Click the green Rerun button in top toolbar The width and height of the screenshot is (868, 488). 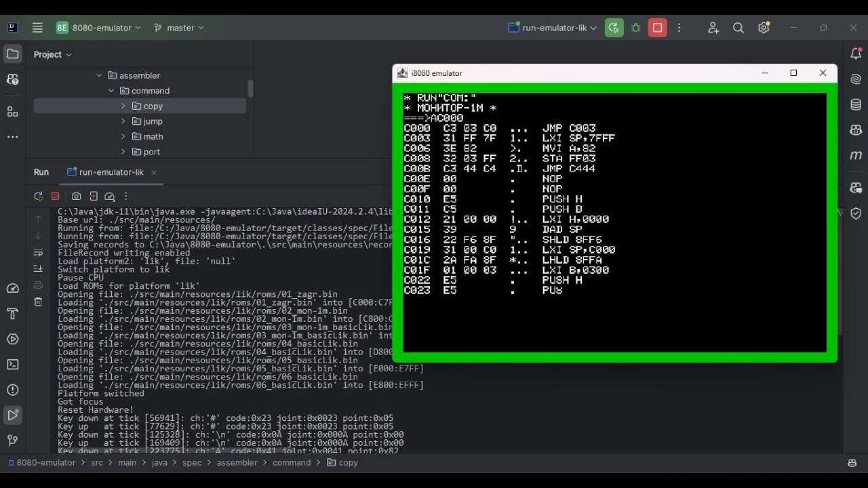[x=614, y=28]
